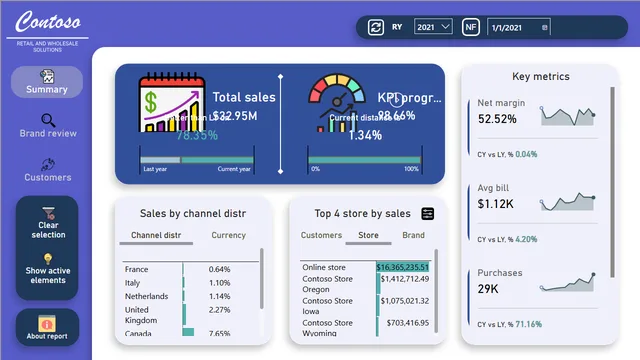The image size is (640, 360).
Task: Click the France row in channel table
Action: click(x=191, y=269)
